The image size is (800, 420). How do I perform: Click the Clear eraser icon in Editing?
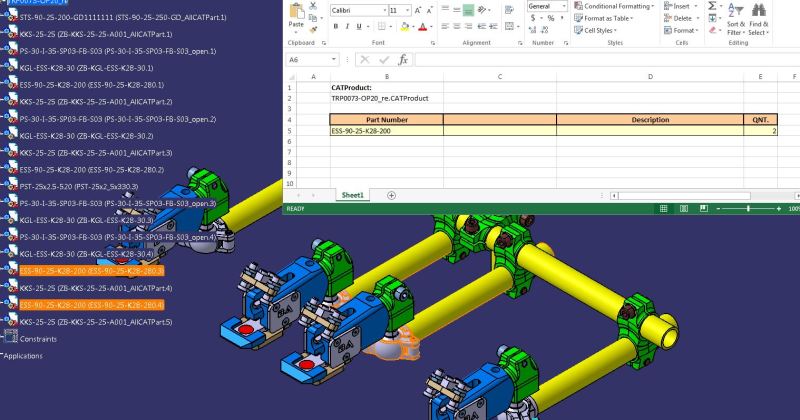point(712,30)
